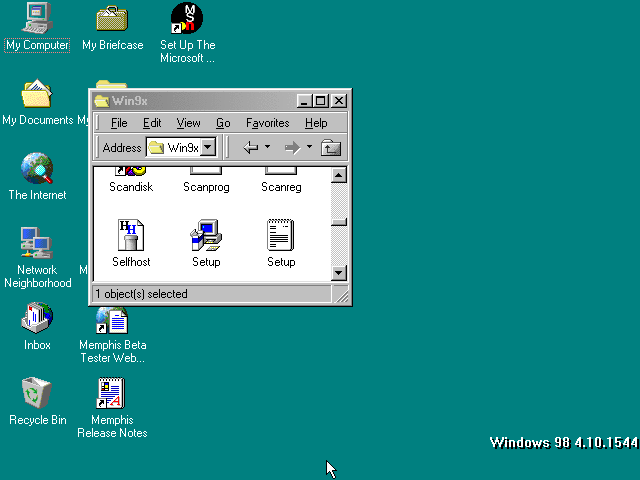Minimize the Win9x window
Image resolution: width=640 pixels, height=480 pixels.
tap(304, 101)
